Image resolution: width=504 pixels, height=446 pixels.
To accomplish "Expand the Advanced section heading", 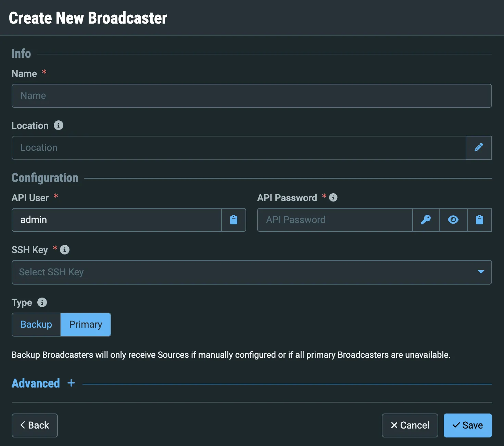I will tap(36, 383).
